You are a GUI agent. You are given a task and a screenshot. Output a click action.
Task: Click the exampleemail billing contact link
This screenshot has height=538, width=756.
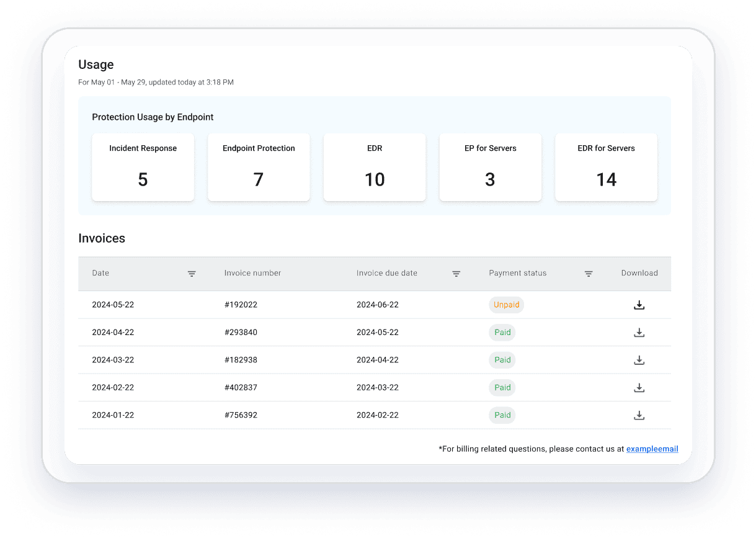pyautogui.click(x=652, y=449)
